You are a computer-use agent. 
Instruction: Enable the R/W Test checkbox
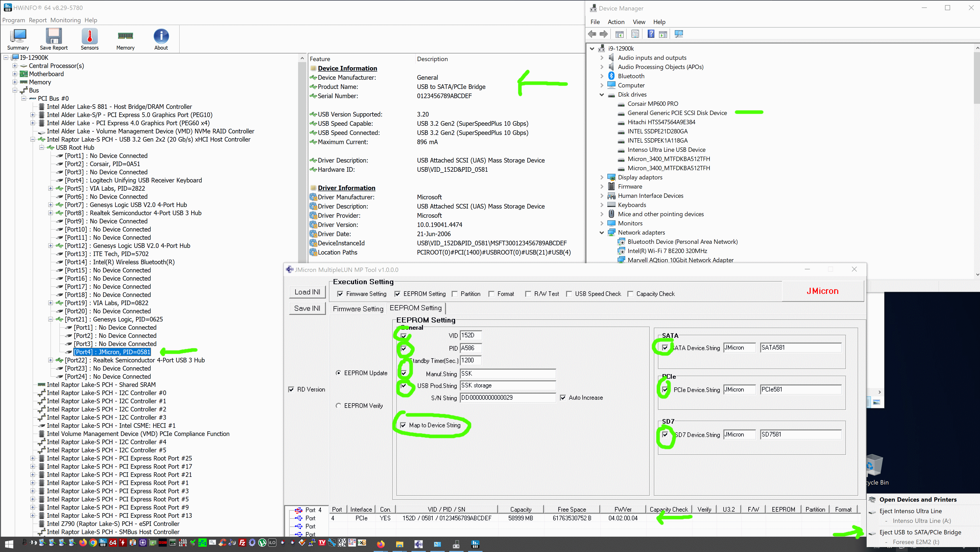coord(528,294)
